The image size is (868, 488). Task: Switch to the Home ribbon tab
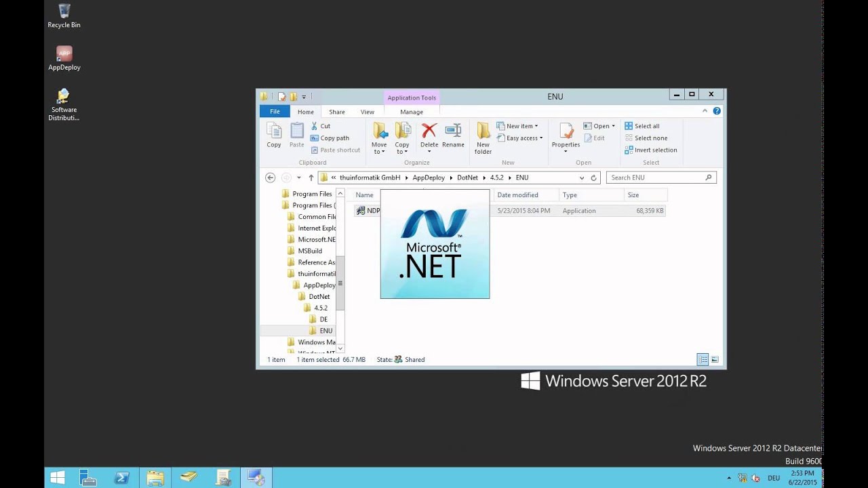(x=306, y=112)
